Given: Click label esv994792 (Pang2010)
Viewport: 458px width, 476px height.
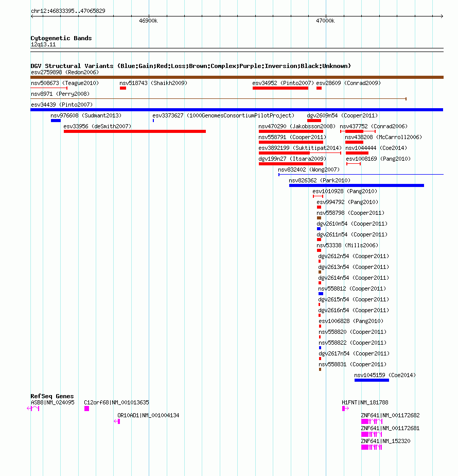Looking at the screenshot, I should (347, 202).
